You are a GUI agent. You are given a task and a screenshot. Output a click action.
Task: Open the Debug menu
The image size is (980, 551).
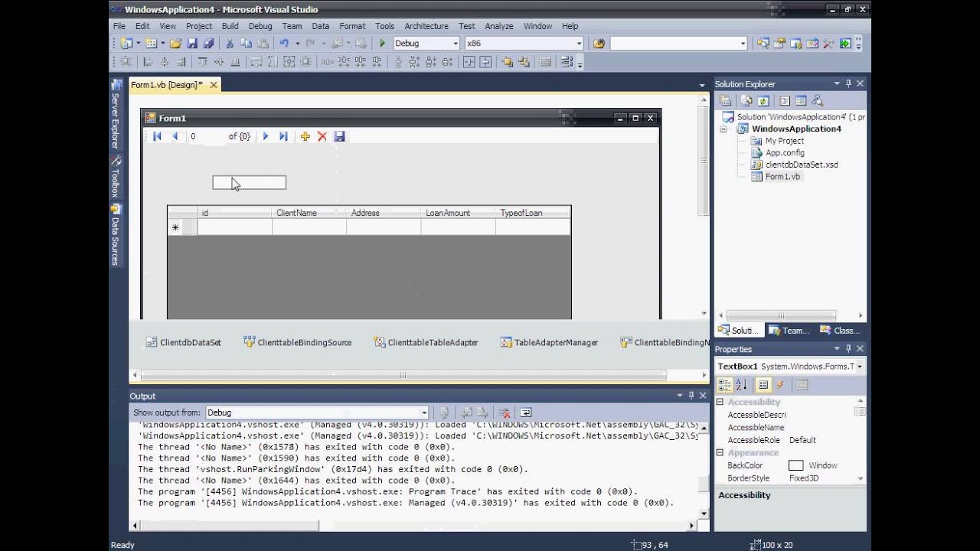tap(260, 26)
